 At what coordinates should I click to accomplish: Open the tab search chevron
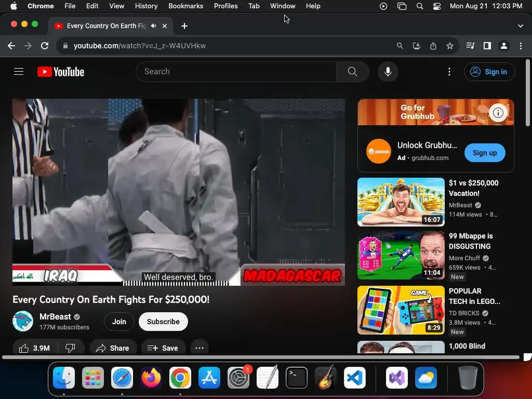pyautogui.click(x=521, y=26)
